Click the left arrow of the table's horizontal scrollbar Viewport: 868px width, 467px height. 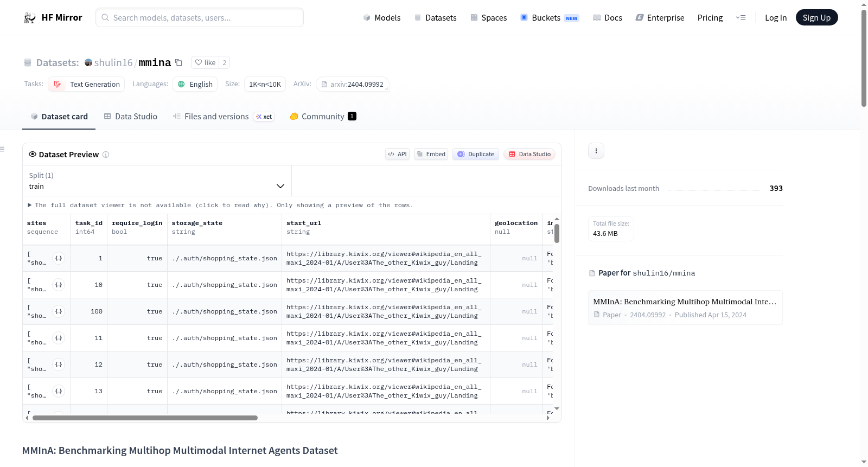(27, 418)
